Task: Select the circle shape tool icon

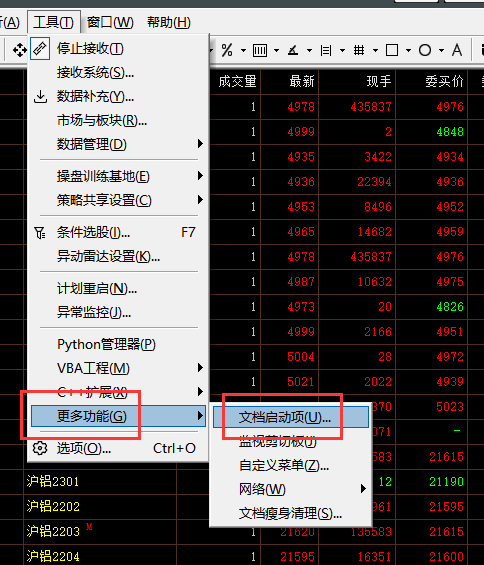Action: [x=425, y=50]
